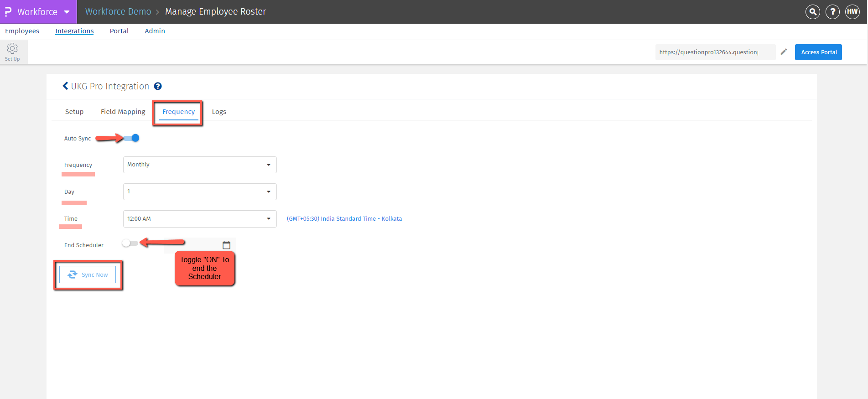868x399 pixels.
Task: Open the Employees menu
Action: pos(22,31)
